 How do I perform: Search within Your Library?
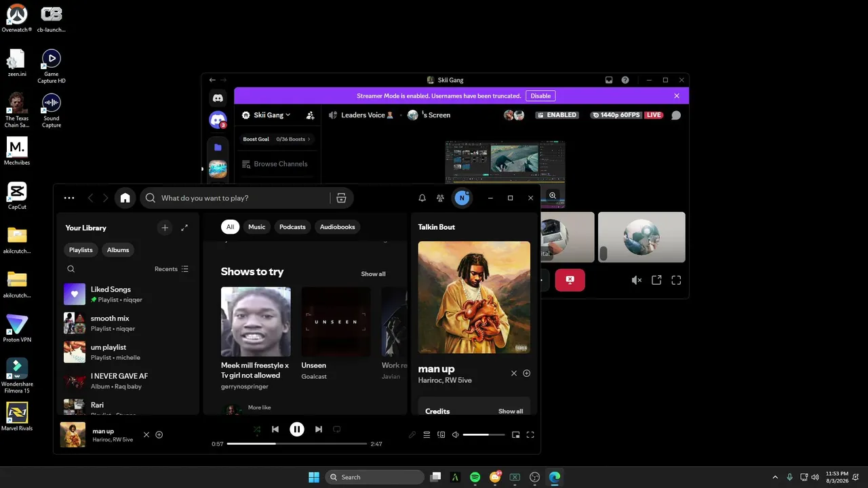pyautogui.click(x=71, y=269)
